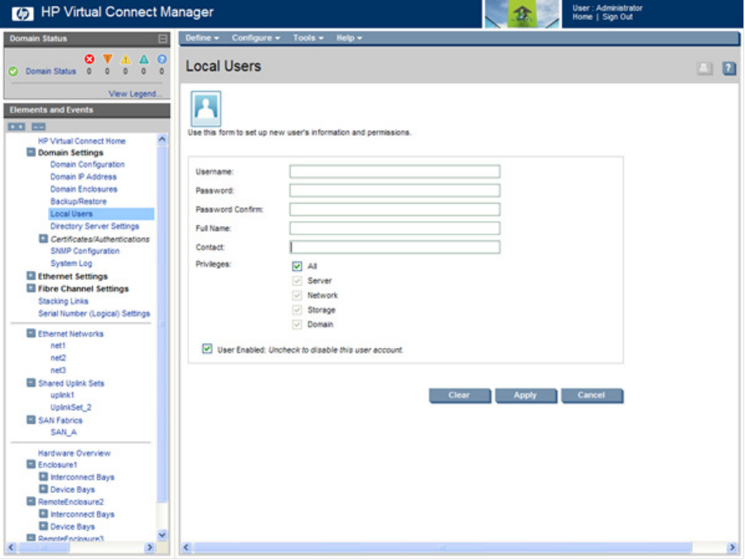The image size is (745, 560).
Task: Open the Define menu
Action: (x=201, y=38)
